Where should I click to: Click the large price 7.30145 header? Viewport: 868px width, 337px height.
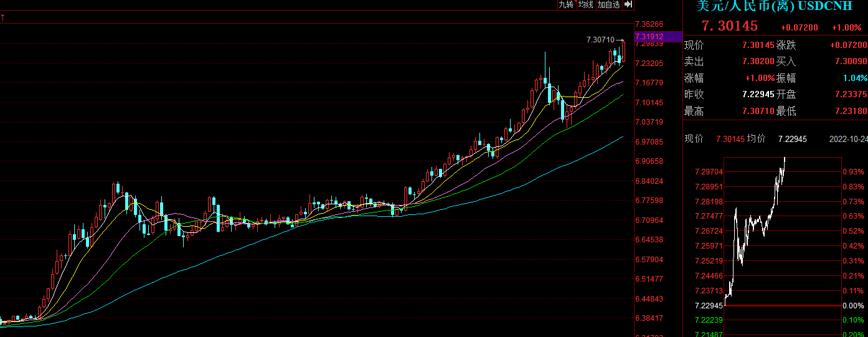tap(730, 26)
